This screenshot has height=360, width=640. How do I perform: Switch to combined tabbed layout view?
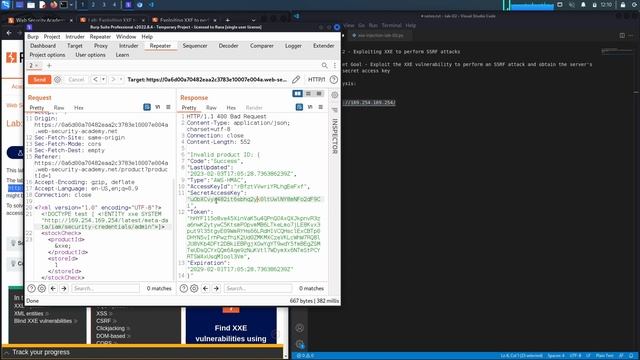[x=319, y=94]
